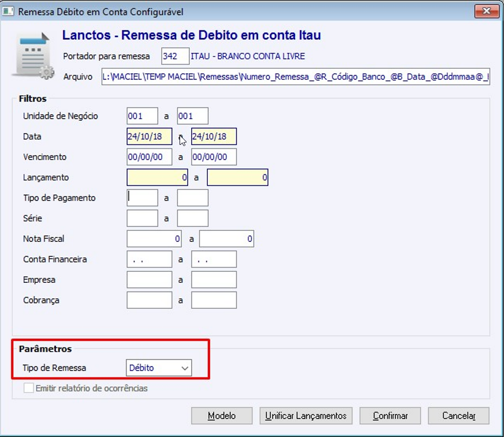Focus the Tipo de Pagamento end field
Screen dimensions: 504x437
192,197
